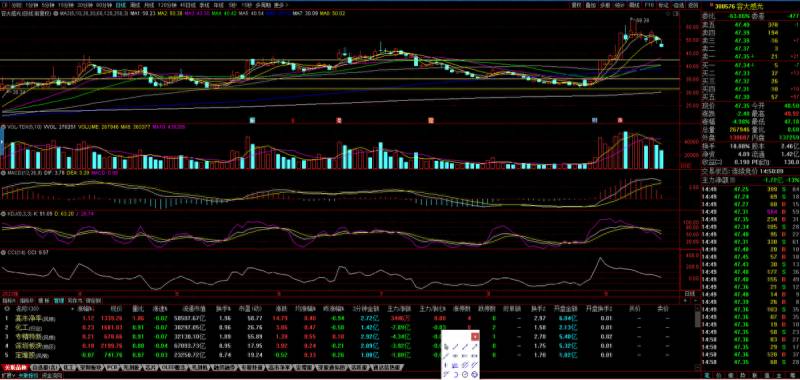
Task: Open the 多周期 multi-period option
Action: coord(262,5)
